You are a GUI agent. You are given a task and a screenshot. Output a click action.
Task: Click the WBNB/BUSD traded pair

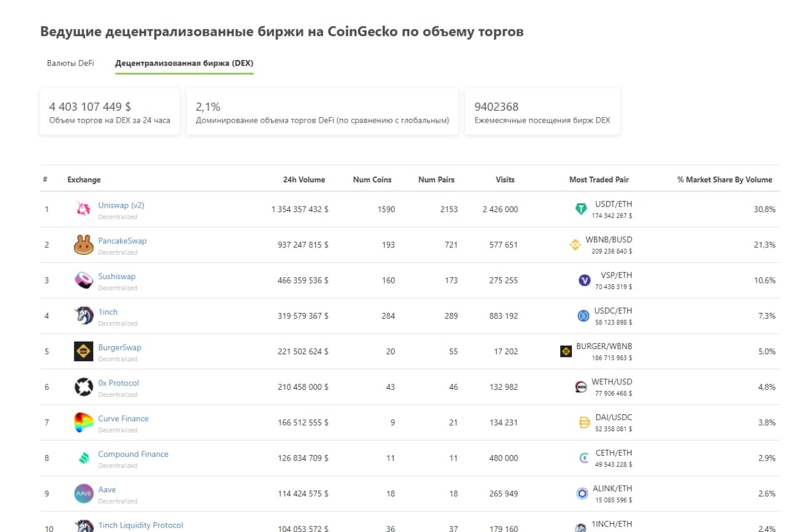click(609, 240)
